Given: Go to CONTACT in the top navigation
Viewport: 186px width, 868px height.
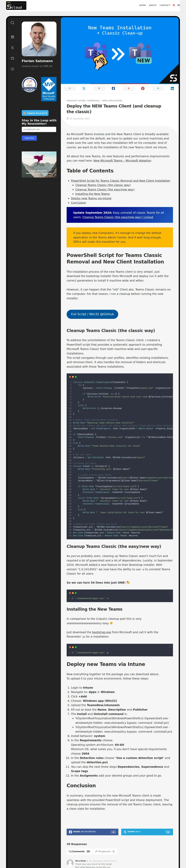Looking at the screenshot, I should 165,5.
